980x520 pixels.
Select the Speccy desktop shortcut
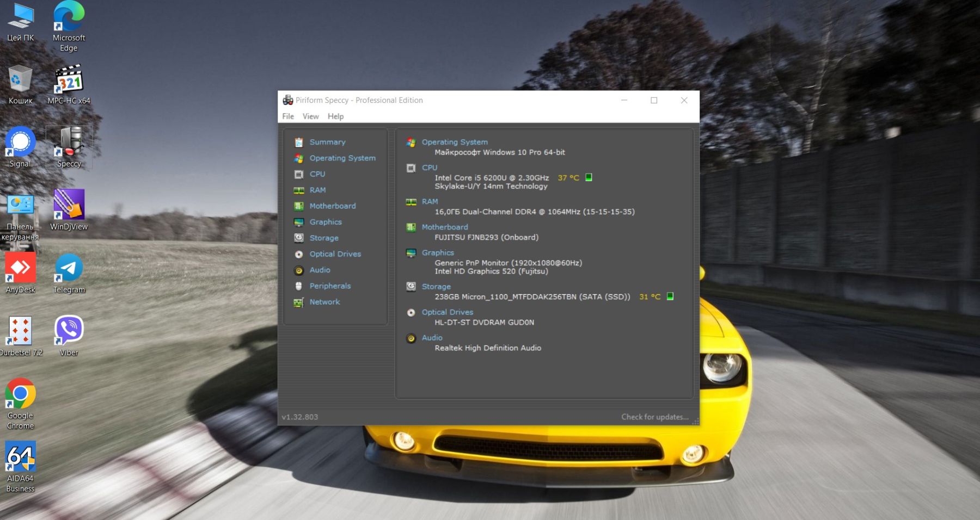(69, 147)
